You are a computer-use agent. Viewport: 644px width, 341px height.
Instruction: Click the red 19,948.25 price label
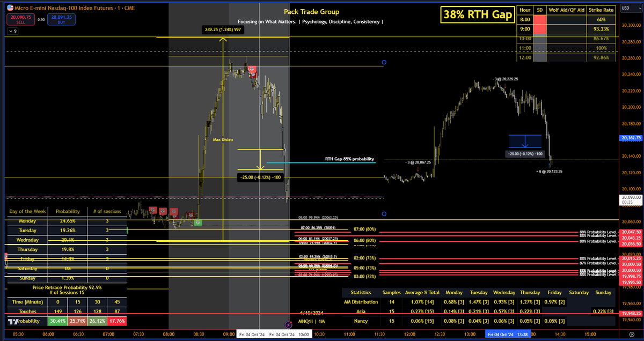631,313
